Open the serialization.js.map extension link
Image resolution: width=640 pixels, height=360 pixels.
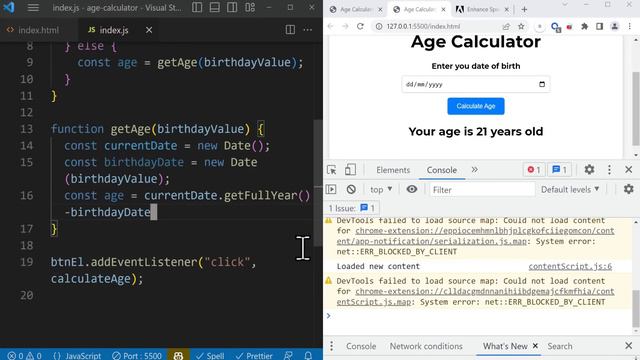pos(476,236)
